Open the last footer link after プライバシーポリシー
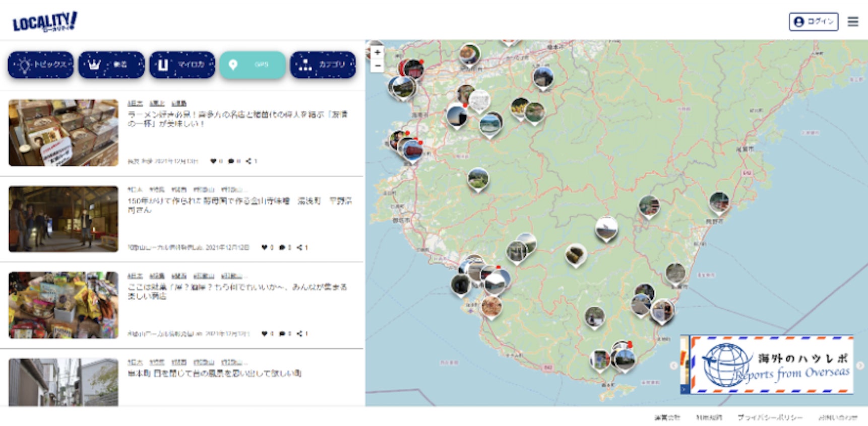Viewport: 868px width, 426px height. tap(838, 417)
